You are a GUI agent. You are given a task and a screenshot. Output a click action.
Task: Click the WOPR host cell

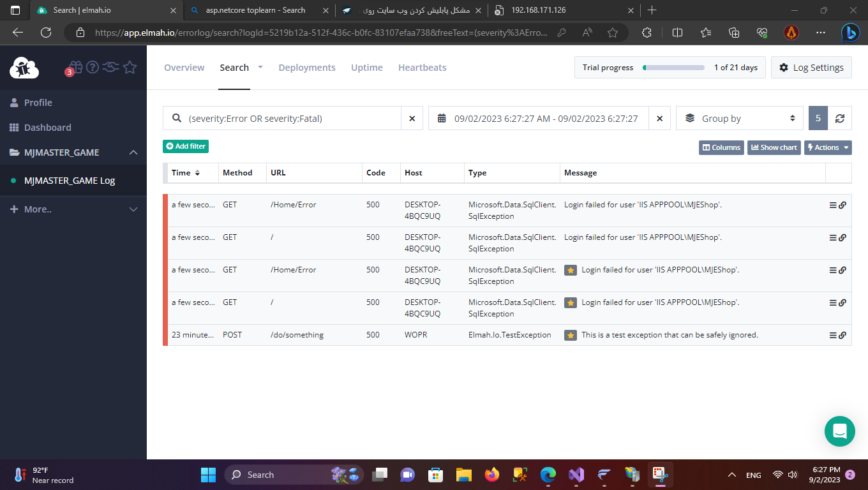(415, 335)
